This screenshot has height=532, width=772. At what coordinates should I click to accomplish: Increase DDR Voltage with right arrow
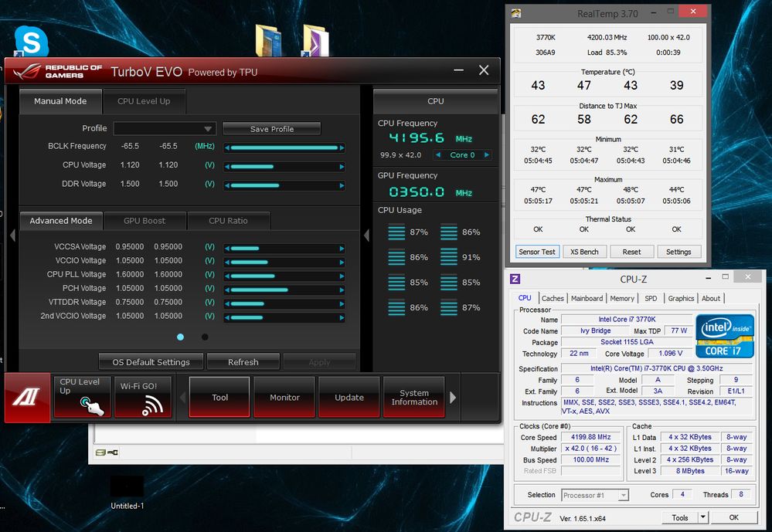pos(342,185)
